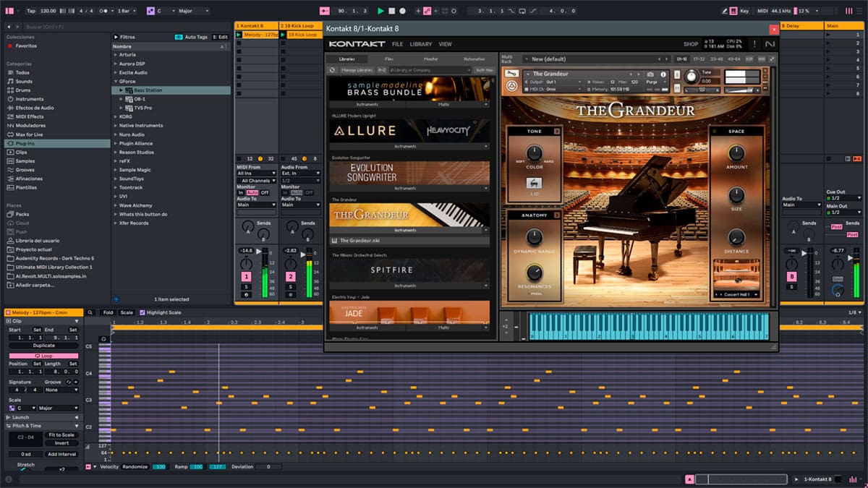Open Kontakt VIEW menu

point(446,44)
